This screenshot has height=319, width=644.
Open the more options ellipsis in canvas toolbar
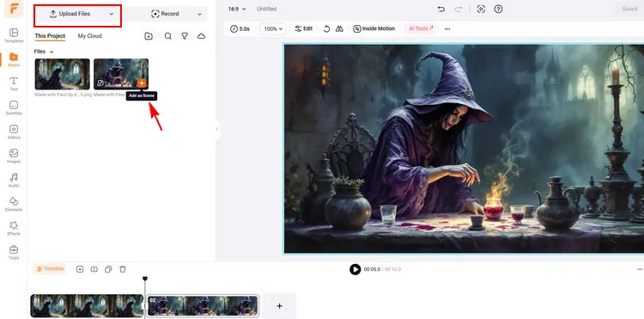tap(447, 28)
